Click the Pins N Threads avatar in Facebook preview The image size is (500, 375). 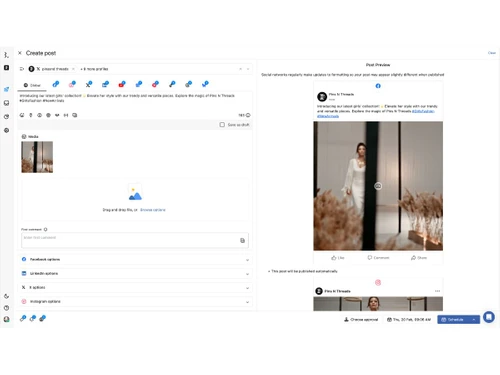322,97
